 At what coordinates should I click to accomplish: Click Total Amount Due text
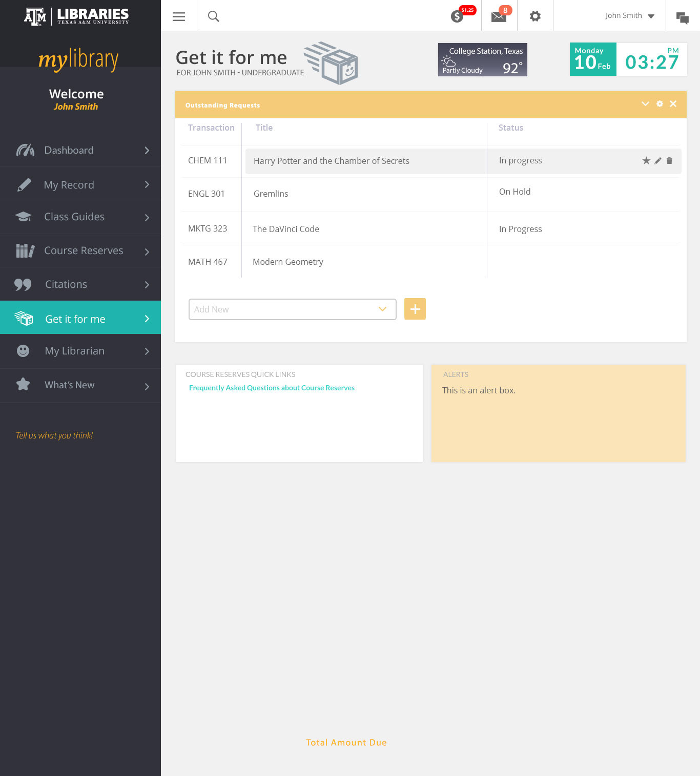(346, 742)
